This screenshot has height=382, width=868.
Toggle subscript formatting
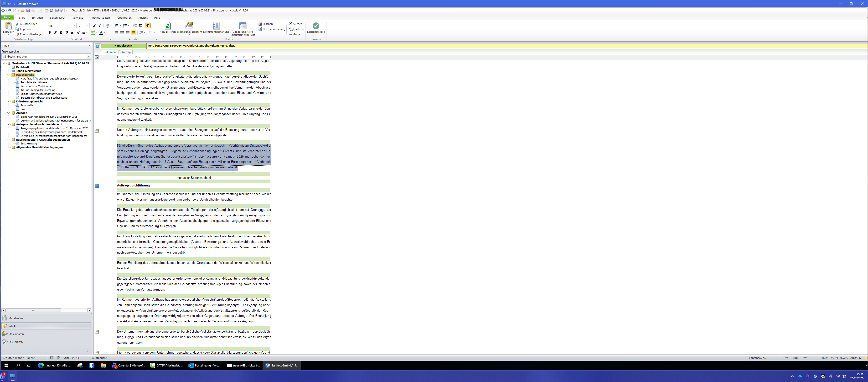(x=72, y=33)
